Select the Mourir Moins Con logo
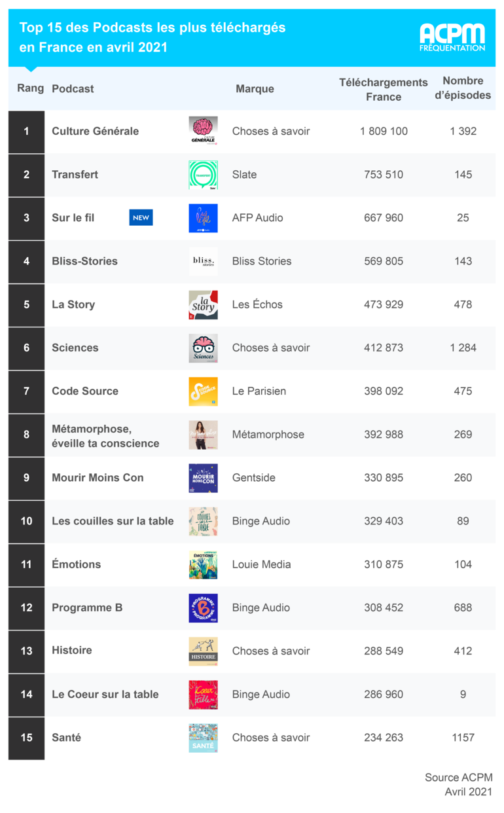 coord(203,478)
